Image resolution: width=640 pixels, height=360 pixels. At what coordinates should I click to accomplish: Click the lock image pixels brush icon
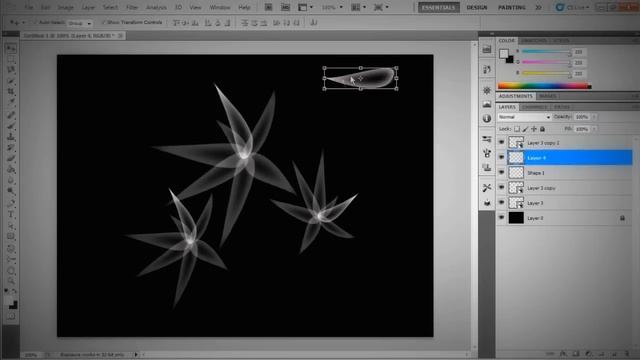525,129
